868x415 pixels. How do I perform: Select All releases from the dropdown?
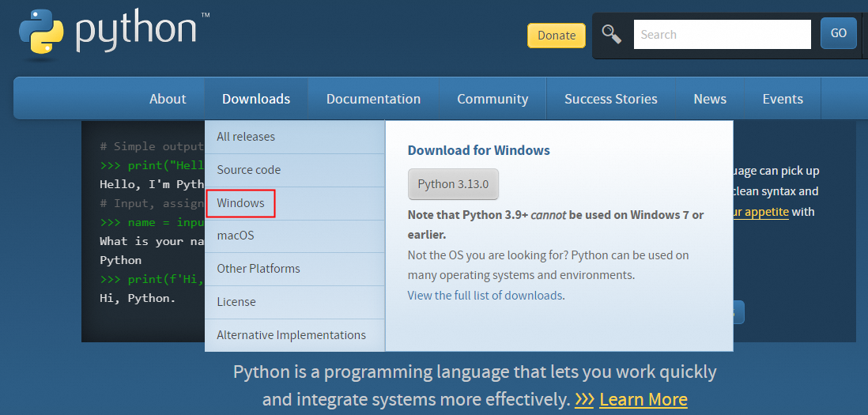(246, 137)
